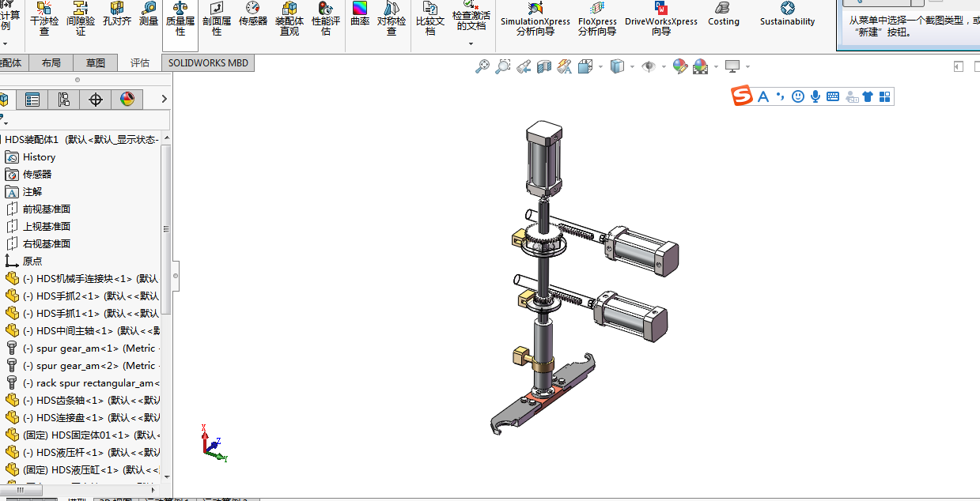The height and width of the screenshot is (501, 980).
Task: Click Zoom to Fit in view toolbar
Action: click(x=482, y=67)
